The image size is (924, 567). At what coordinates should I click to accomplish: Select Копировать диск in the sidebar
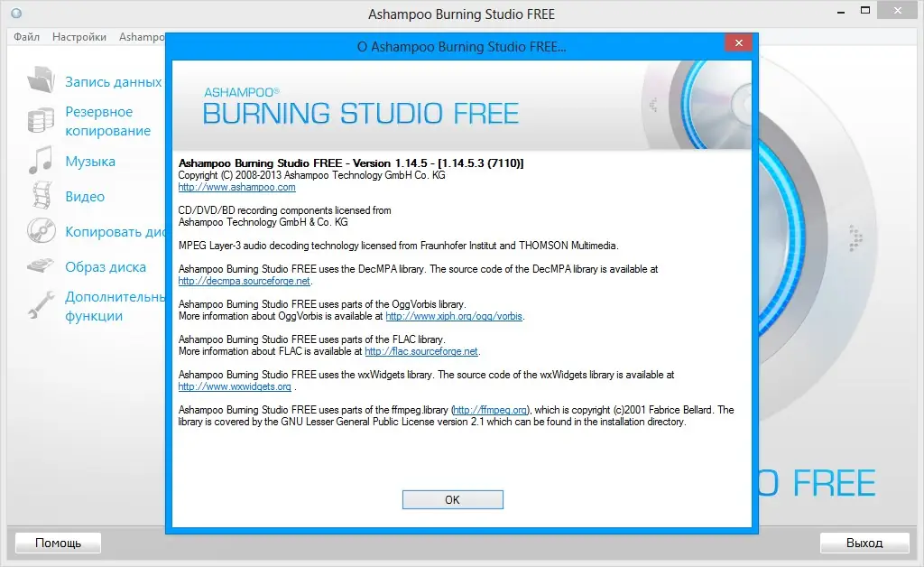(115, 232)
